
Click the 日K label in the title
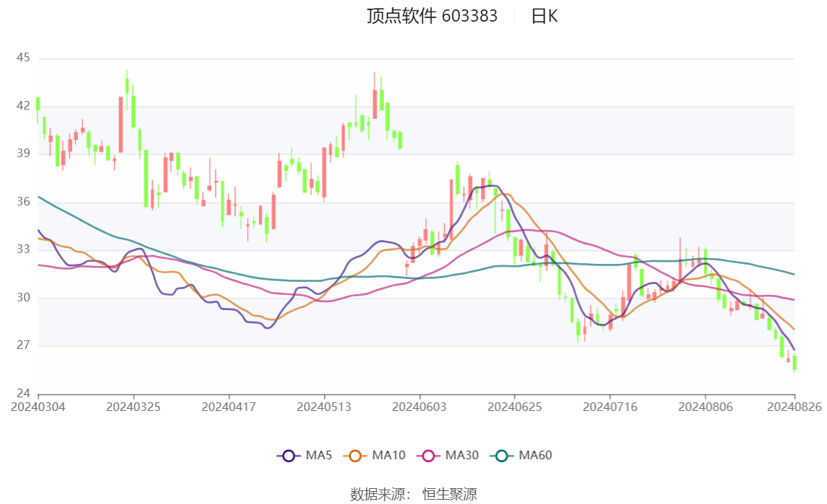[x=544, y=17]
